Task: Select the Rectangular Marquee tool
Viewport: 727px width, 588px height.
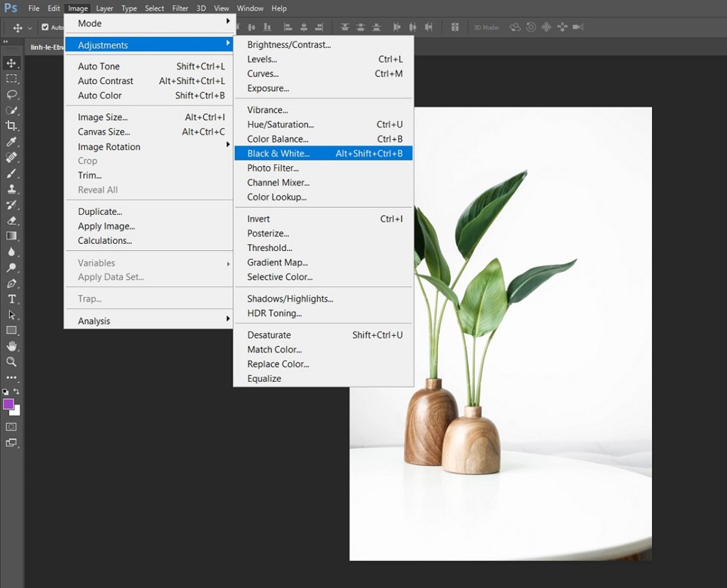Action: point(11,79)
